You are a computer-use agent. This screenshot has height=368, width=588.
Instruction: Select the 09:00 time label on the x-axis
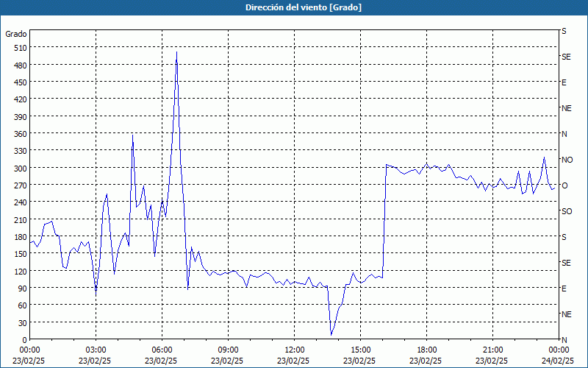tap(228, 350)
